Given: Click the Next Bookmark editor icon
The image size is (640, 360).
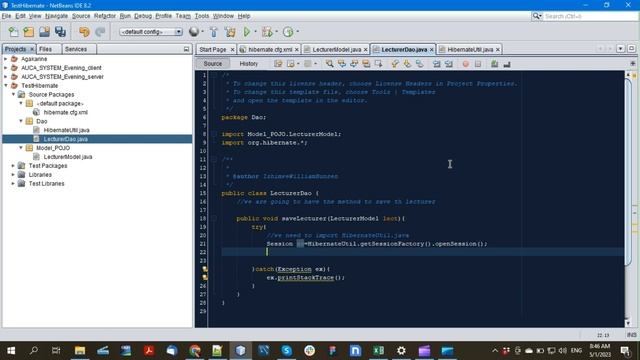Looking at the screenshot, I should click(x=407, y=64).
